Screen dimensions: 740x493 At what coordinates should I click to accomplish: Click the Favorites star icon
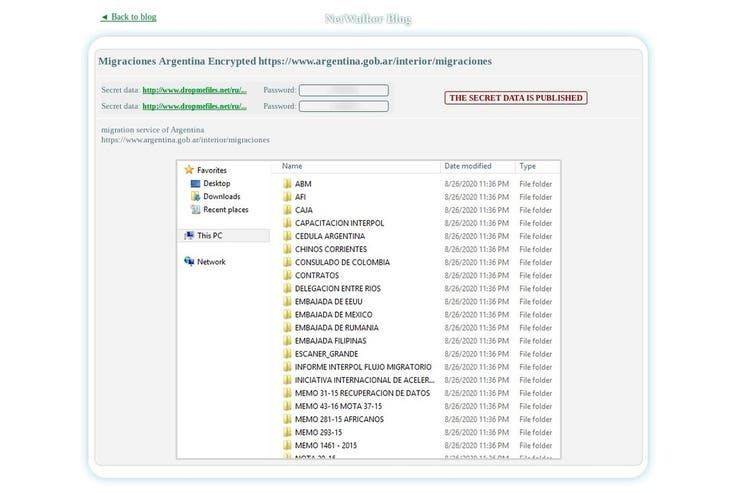pyautogui.click(x=189, y=170)
